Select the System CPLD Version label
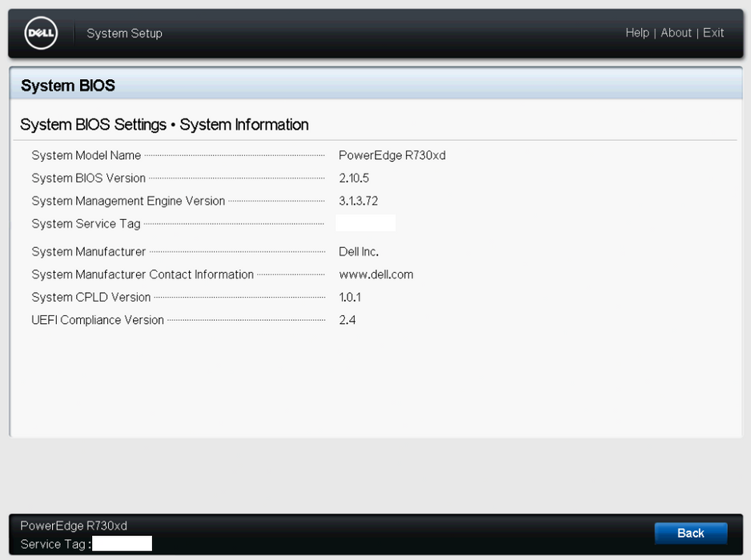The height and width of the screenshot is (560, 751). coord(91,298)
